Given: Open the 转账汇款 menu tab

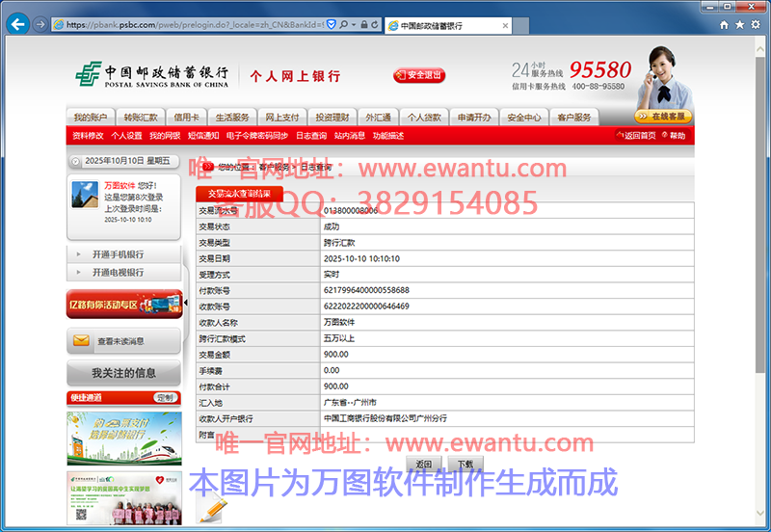Looking at the screenshot, I should tap(141, 117).
